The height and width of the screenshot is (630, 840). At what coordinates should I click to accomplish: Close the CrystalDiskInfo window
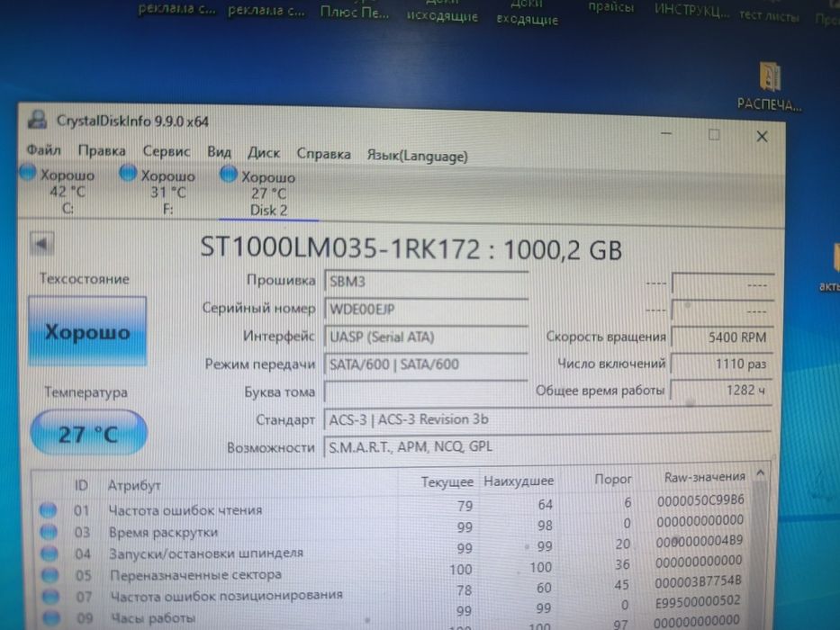click(x=762, y=137)
